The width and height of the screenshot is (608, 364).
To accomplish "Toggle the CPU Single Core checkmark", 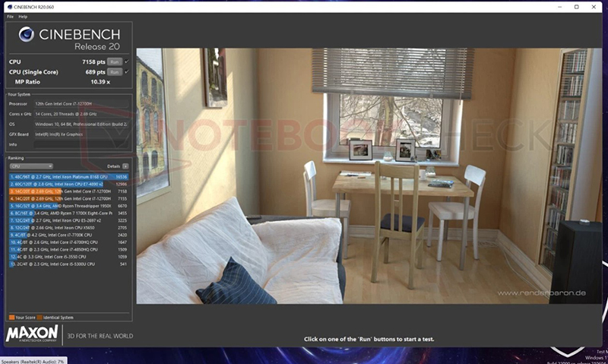I will click(127, 71).
